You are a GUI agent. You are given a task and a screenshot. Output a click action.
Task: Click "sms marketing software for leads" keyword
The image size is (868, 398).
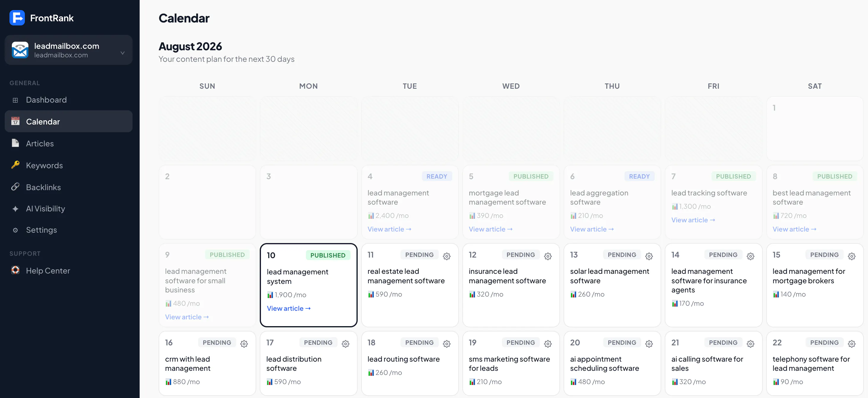pos(509,364)
